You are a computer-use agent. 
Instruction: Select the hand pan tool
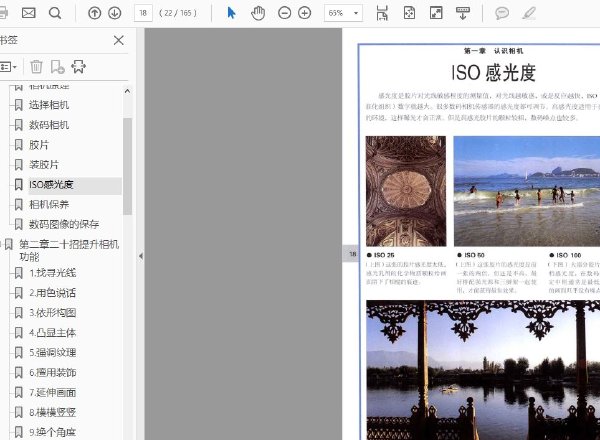[258, 13]
